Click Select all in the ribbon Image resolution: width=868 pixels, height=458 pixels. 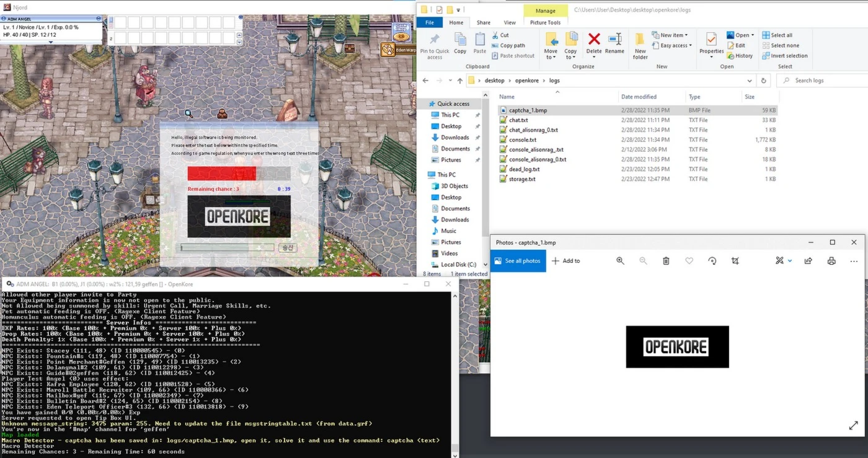pyautogui.click(x=781, y=35)
